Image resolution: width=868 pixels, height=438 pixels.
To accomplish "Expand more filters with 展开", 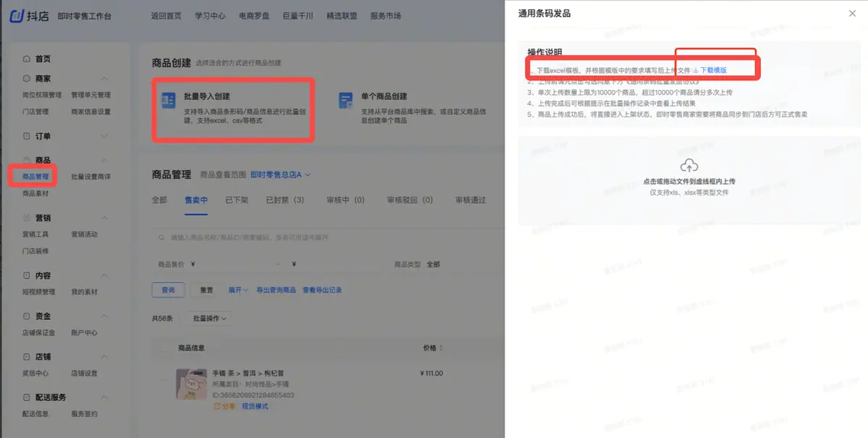I will 238,290.
